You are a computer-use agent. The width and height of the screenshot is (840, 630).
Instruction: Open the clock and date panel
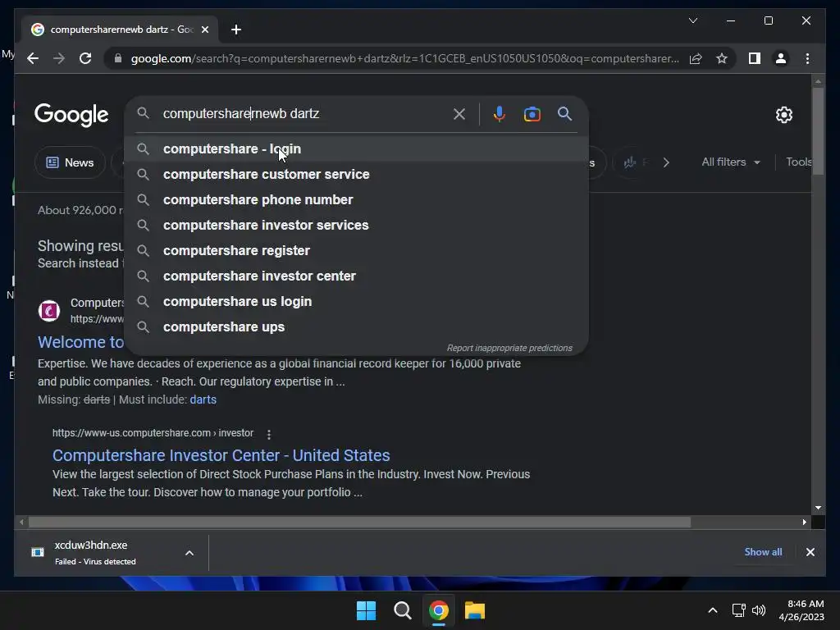pos(801,610)
